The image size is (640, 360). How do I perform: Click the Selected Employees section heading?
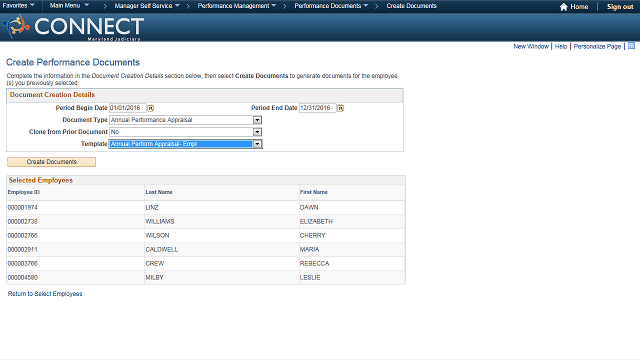41,180
